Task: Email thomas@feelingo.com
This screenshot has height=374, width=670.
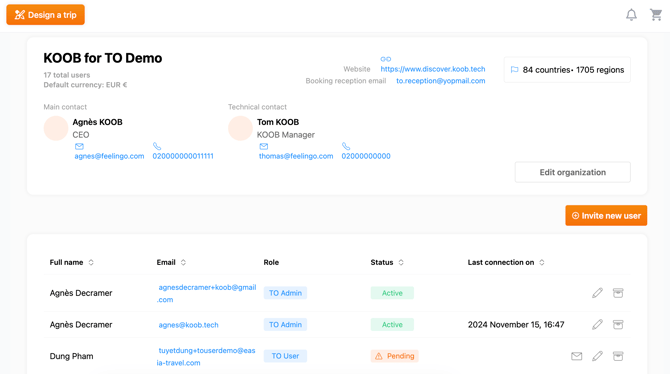Action: (296, 156)
